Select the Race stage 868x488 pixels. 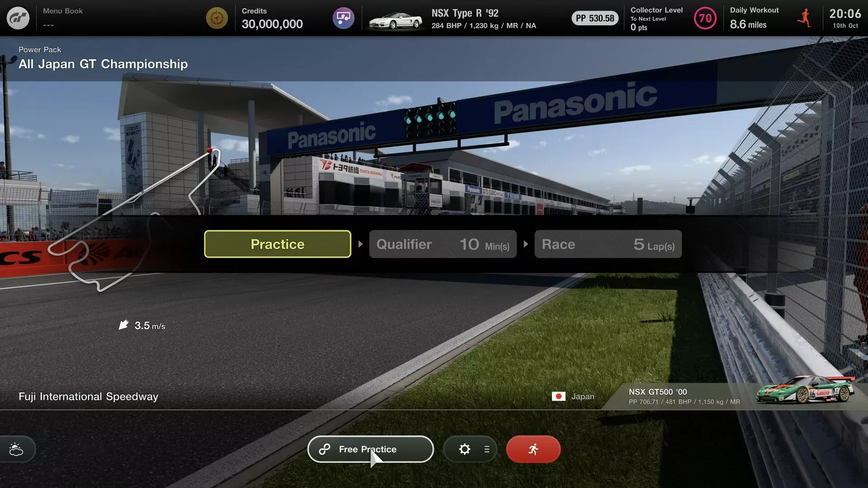(x=559, y=244)
